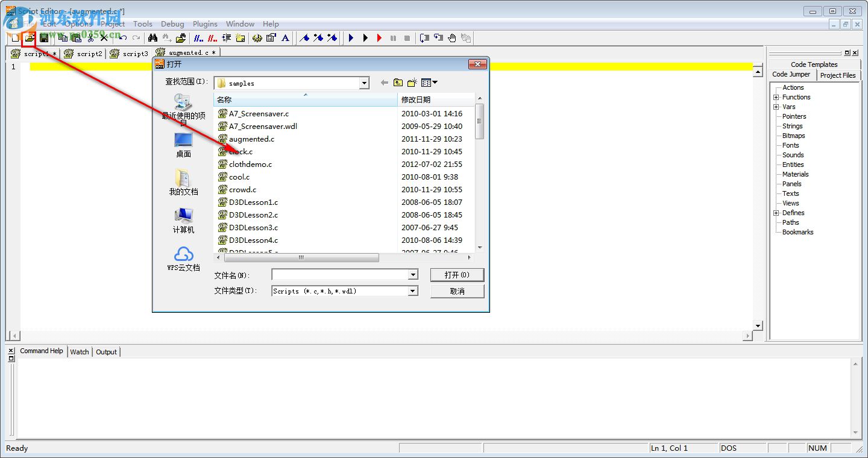Open the view menu in the Open dialog
868x458 pixels.
pyautogui.click(x=429, y=83)
